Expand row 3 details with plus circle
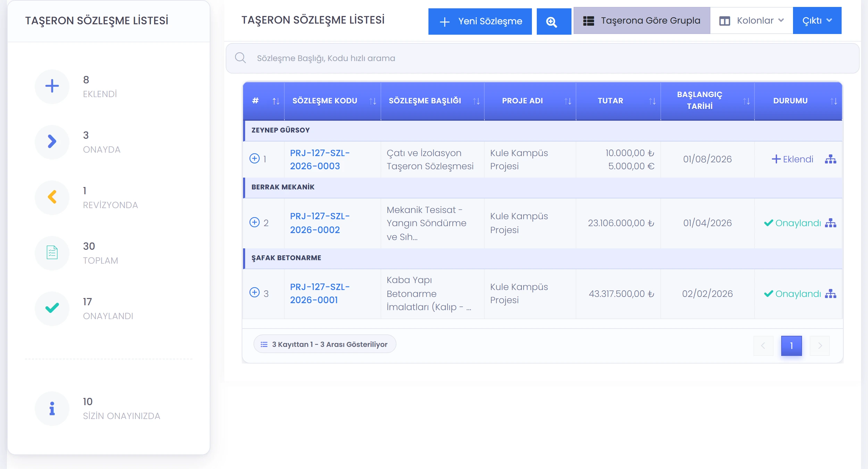The height and width of the screenshot is (469, 868). coord(254,292)
